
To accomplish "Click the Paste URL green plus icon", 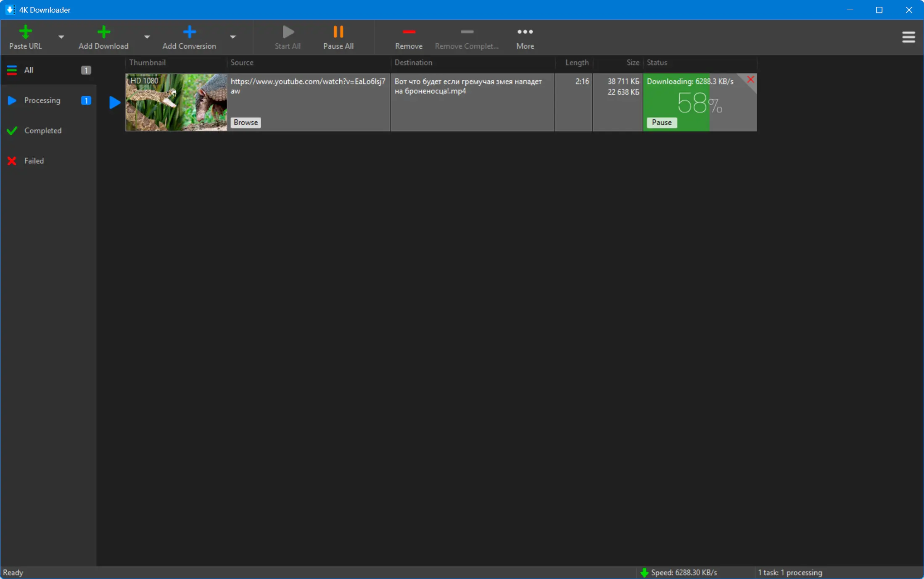I will pos(25,32).
